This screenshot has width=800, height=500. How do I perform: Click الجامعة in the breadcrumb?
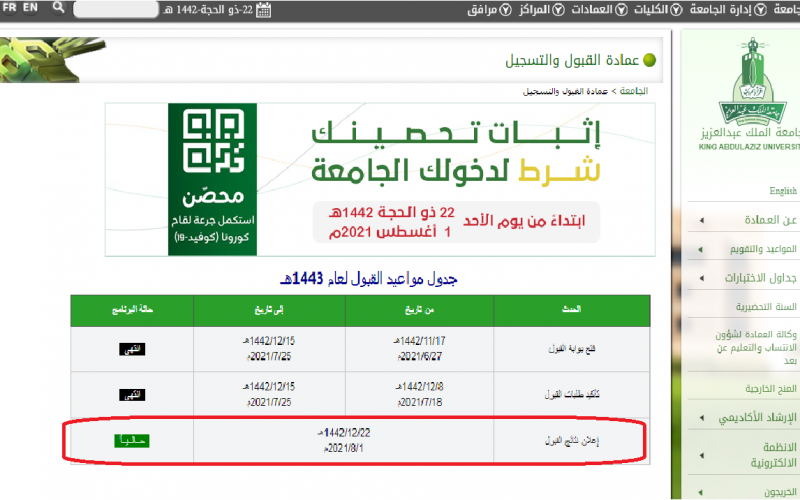[634, 91]
